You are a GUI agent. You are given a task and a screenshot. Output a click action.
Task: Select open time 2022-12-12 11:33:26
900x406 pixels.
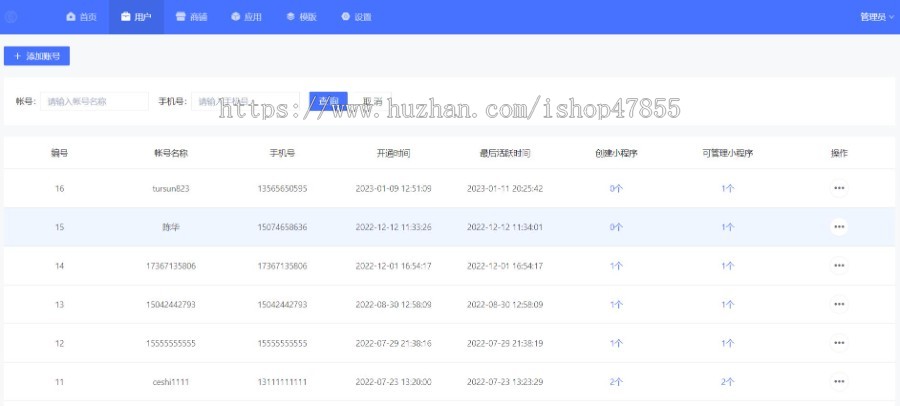tap(393, 227)
